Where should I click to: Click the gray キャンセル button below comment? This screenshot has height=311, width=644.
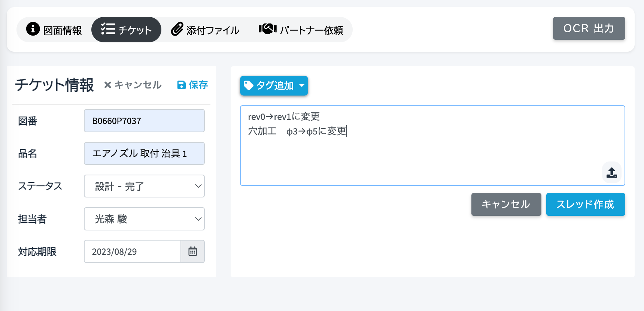coord(506,204)
